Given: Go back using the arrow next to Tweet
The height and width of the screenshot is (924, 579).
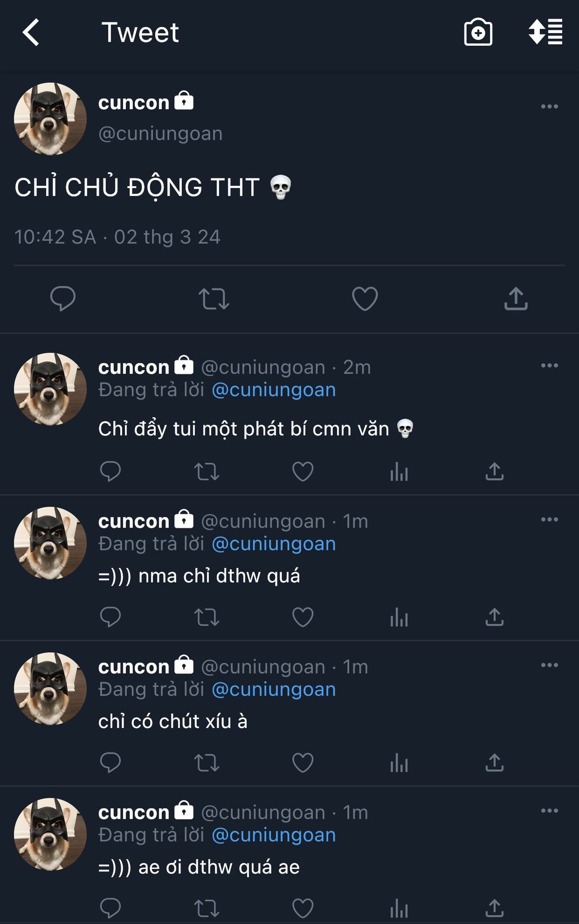Looking at the screenshot, I should point(31,33).
